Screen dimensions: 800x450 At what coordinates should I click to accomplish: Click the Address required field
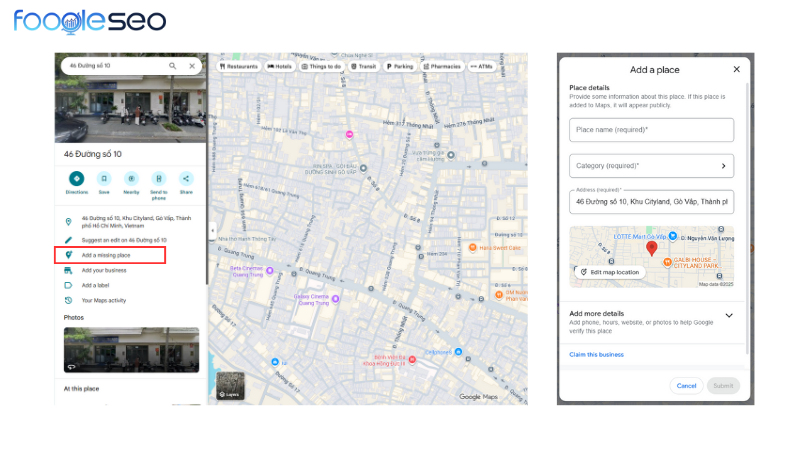[652, 202]
